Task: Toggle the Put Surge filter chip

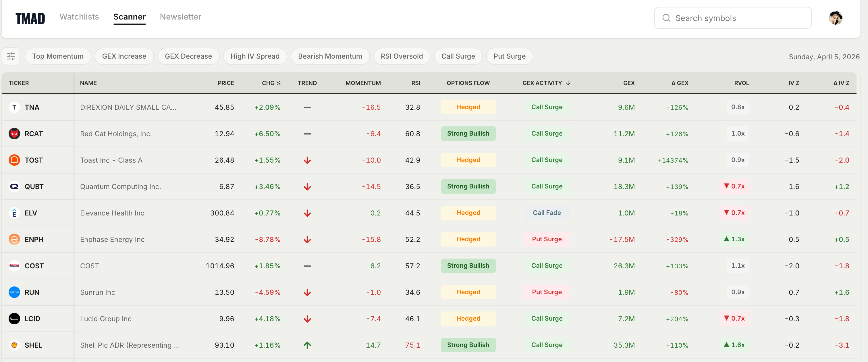Action: click(x=509, y=56)
